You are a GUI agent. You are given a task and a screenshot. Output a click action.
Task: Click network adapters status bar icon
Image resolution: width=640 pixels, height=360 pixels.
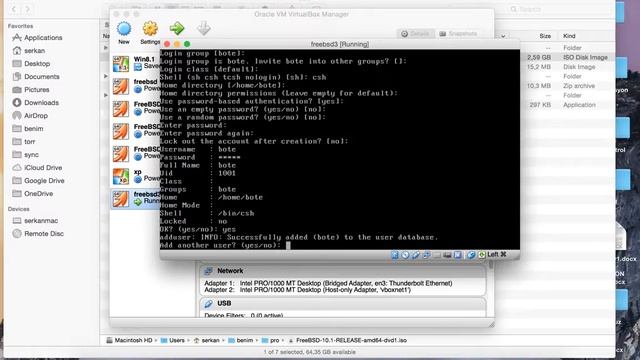(426, 255)
